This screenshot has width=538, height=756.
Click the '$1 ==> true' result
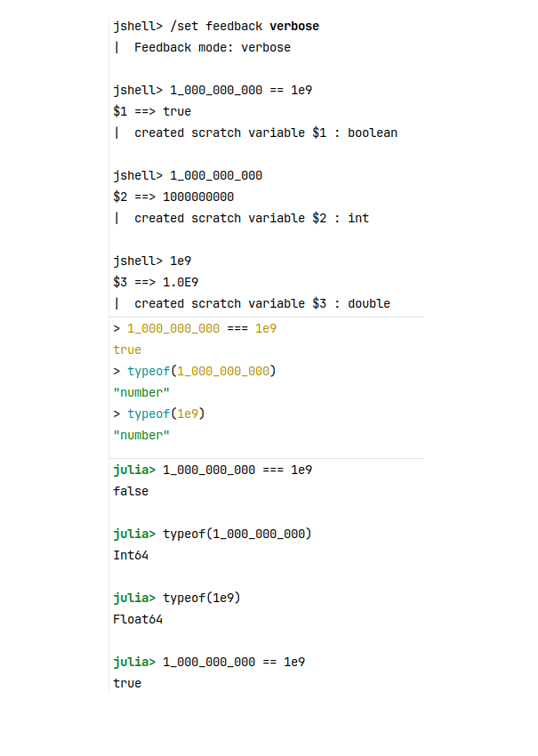coord(152,111)
